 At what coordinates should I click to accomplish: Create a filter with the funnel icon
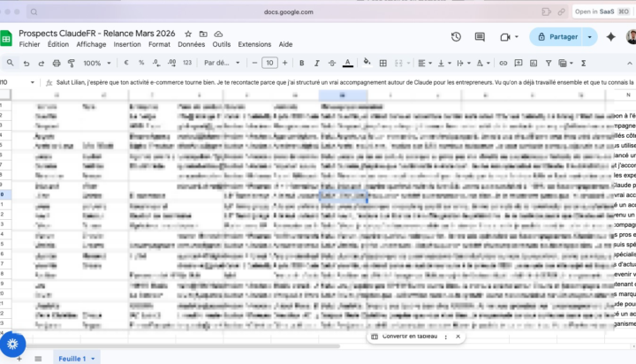click(549, 63)
